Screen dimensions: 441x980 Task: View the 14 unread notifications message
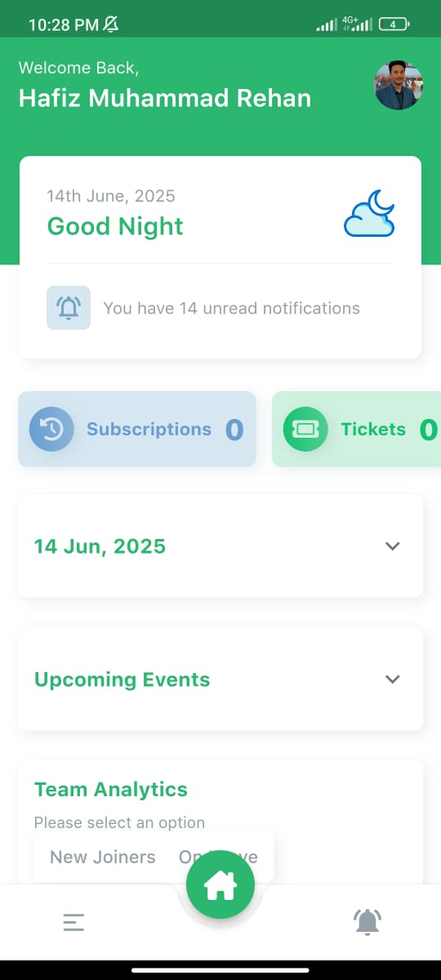[231, 308]
